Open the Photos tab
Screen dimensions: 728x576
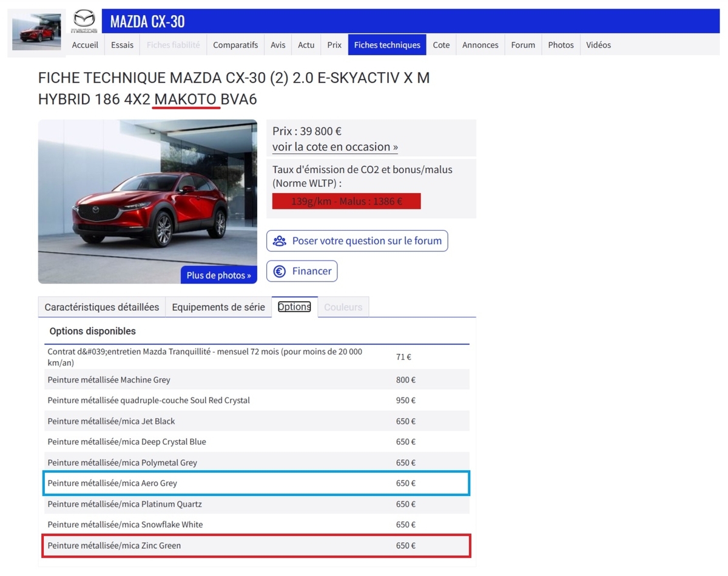point(561,45)
